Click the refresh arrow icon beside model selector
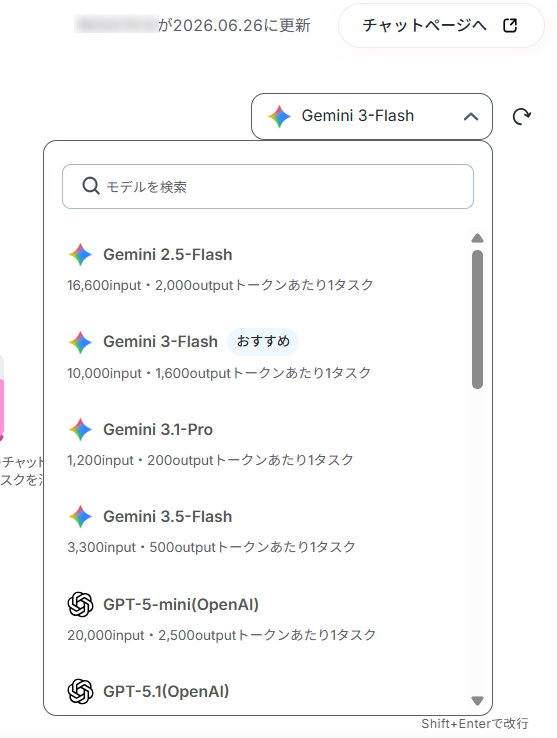 (x=522, y=116)
